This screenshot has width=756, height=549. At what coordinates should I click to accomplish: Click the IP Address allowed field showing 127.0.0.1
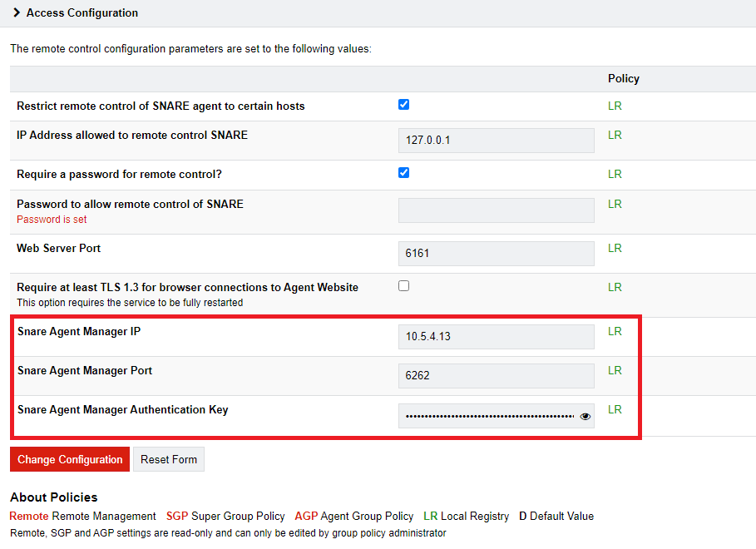497,141
